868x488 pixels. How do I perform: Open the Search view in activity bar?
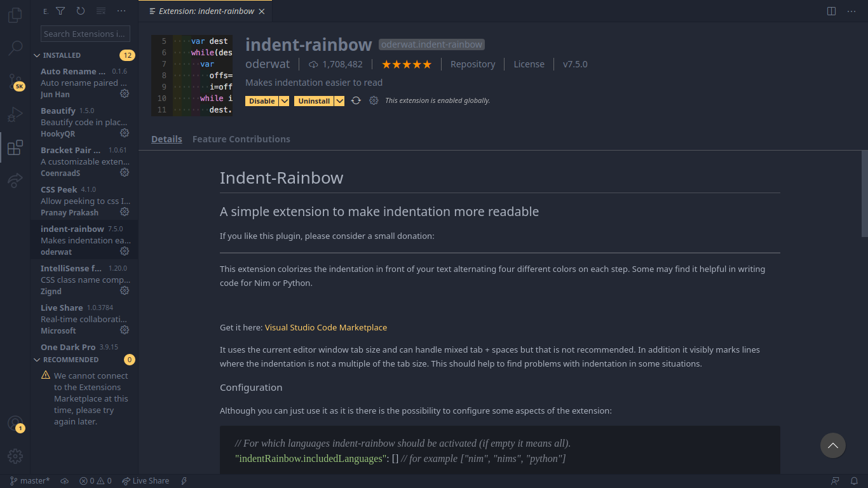click(x=15, y=48)
